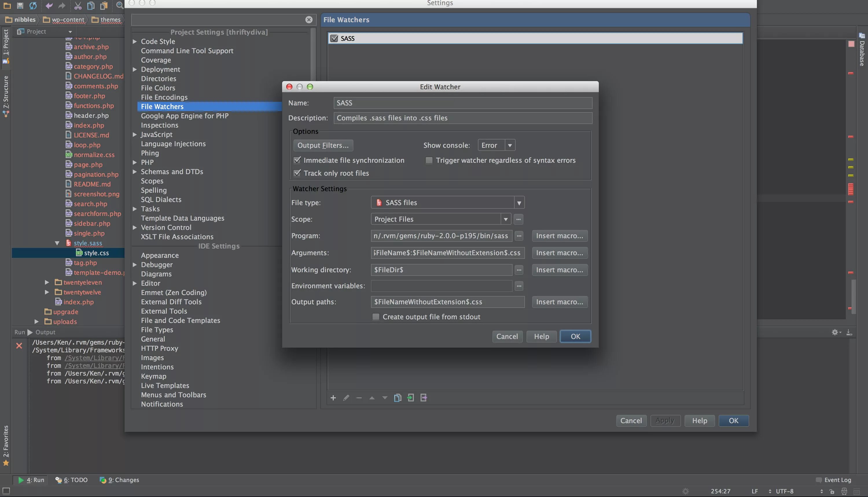Click the copy watcher icon
Image resolution: width=868 pixels, height=497 pixels.
[397, 398]
